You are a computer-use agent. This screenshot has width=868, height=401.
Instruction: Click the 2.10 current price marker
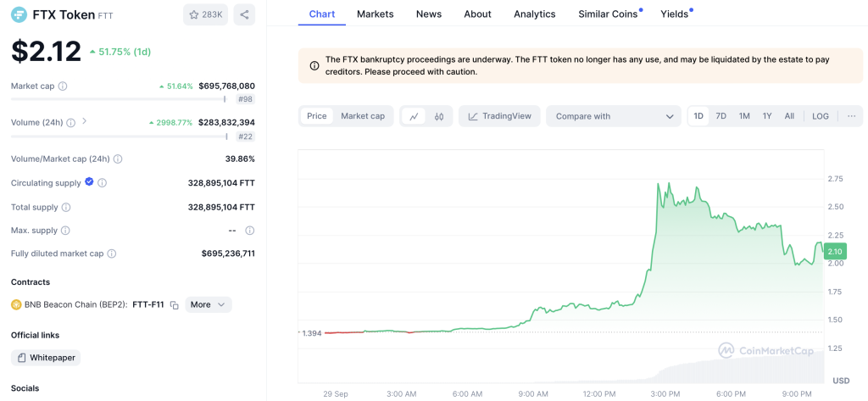(x=834, y=252)
